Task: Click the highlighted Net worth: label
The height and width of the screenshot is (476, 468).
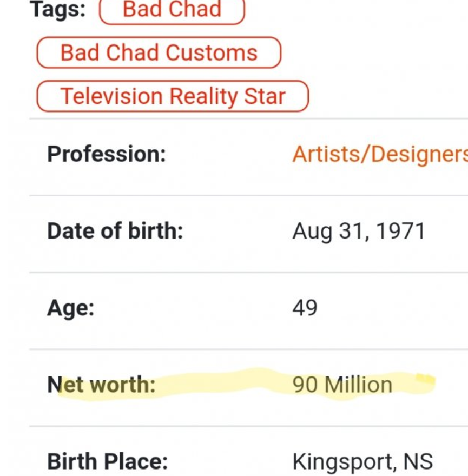Action: (x=101, y=385)
